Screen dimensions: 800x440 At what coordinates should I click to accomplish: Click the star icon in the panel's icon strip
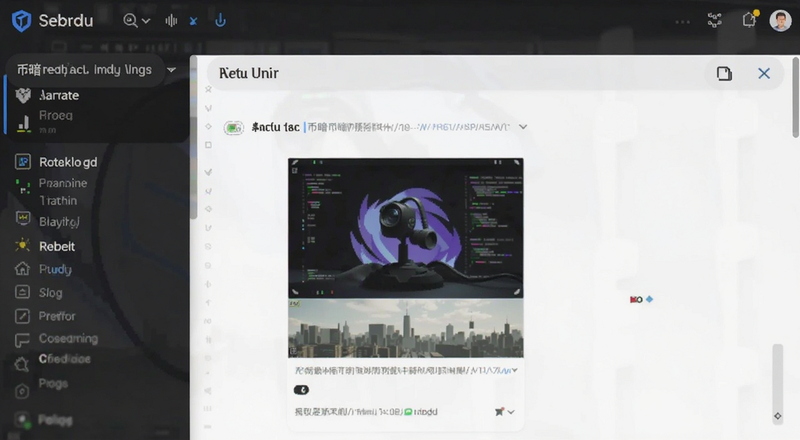(x=208, y=89)
